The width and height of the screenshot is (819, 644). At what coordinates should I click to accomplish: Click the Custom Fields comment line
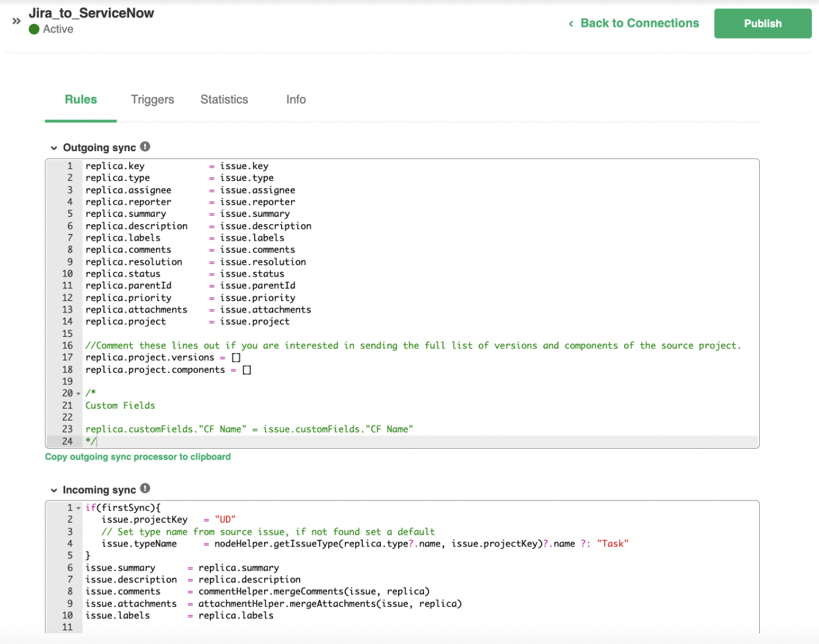click(120, 406)
